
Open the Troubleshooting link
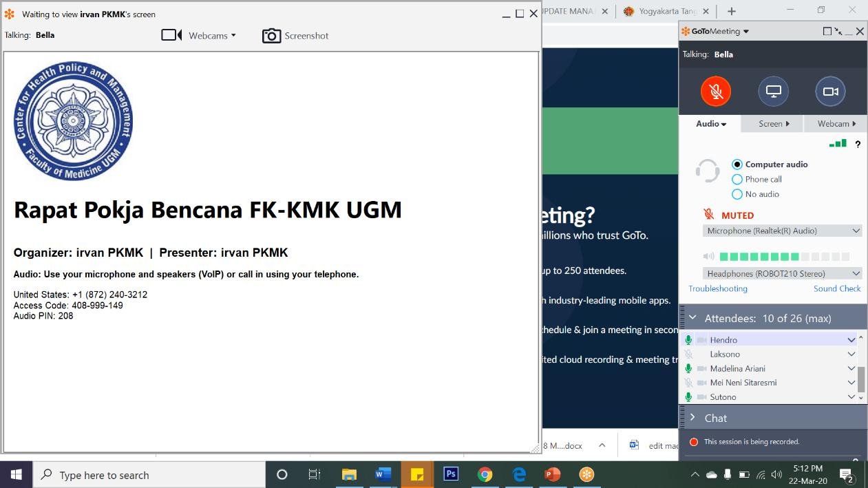coord(718,288)
